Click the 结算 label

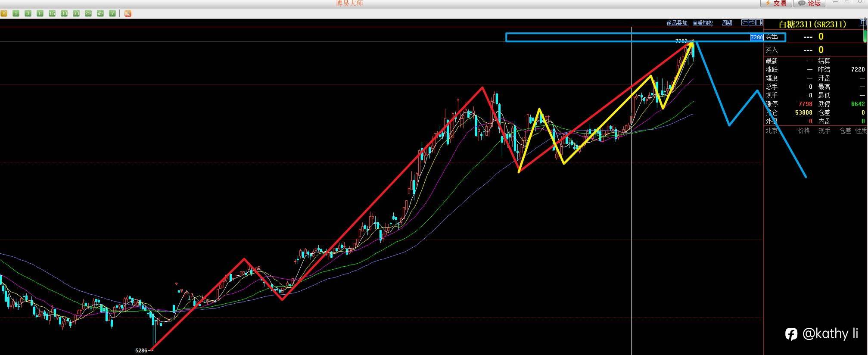click(824, 61)
